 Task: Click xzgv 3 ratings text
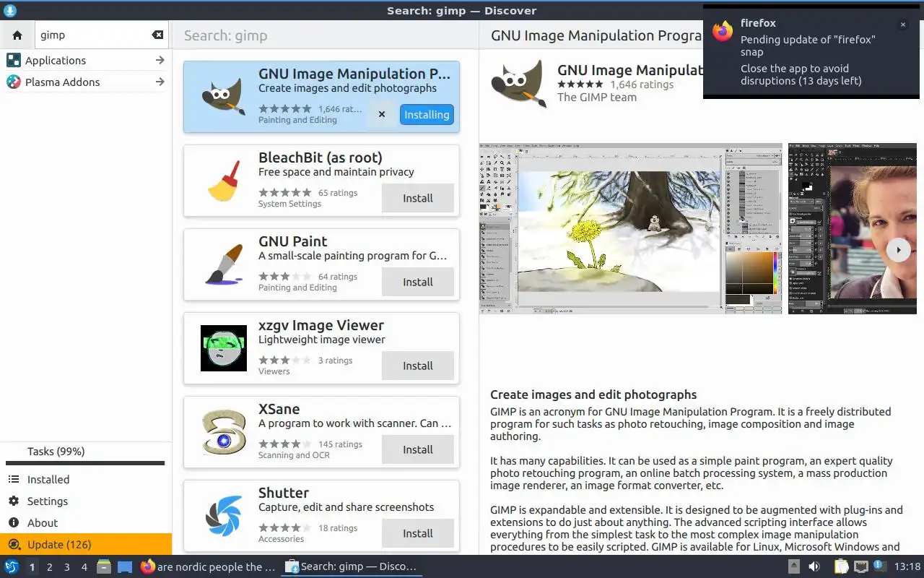(x=335, y=361)
